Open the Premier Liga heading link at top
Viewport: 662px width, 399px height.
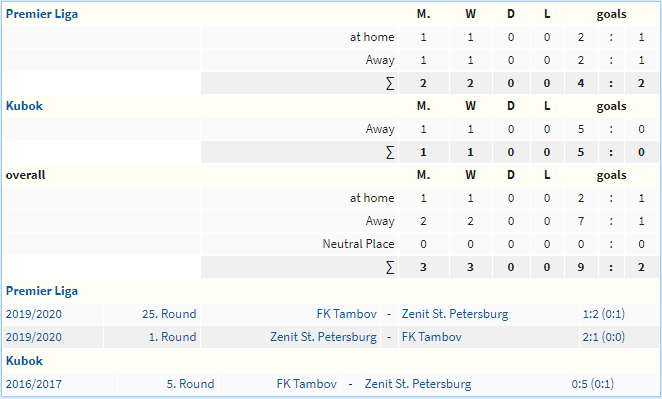pos(42,14)
